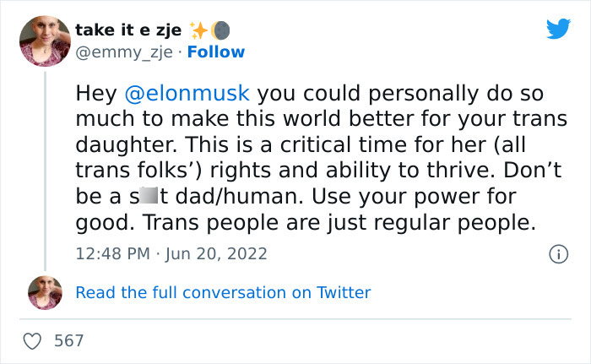Click the Twitter bird logo
Image resolution: width=591 pixels, height=364 pixels.
tap(558, 30)
